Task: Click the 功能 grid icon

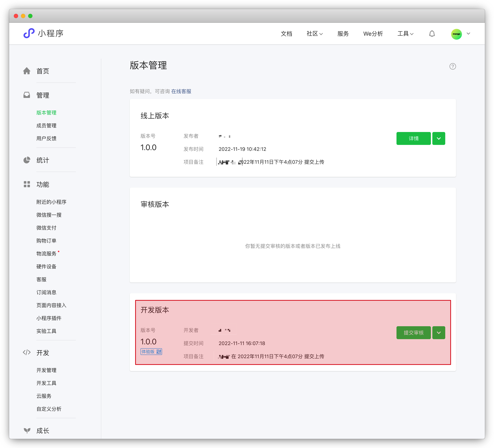Action: coord(27,184)
